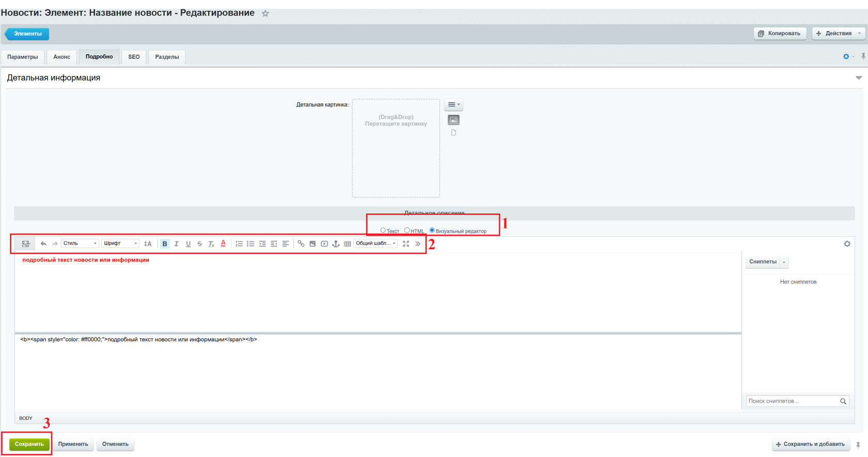Insert a hyperlink
Image resolution: width=868 pixels, height=457 pixels.
pyautogui.click(x=301, y=243)
